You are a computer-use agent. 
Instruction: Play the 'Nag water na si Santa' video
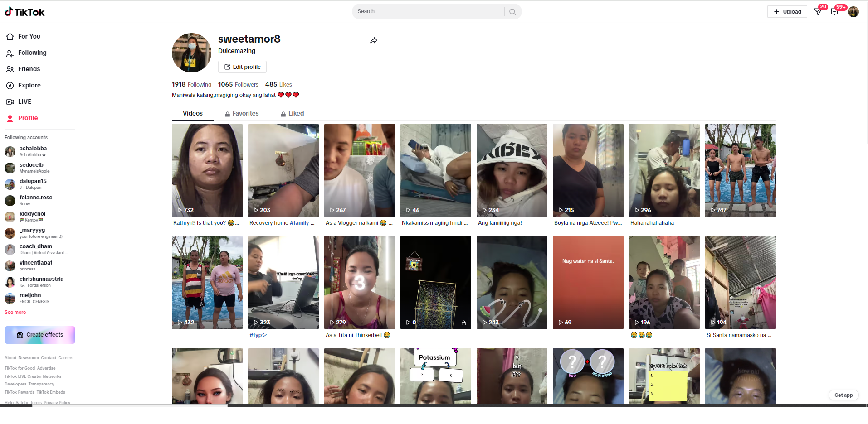click(x=588, y=282)
